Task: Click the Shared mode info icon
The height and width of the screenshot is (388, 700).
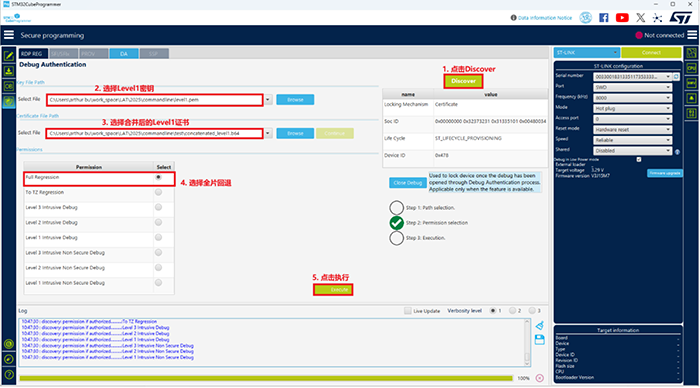Action: tap(677, 152)
